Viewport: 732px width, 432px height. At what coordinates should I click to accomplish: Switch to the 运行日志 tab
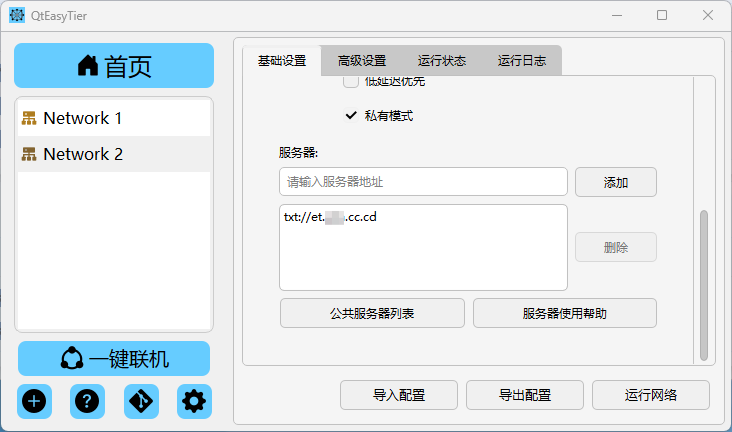tap(521, 61)
